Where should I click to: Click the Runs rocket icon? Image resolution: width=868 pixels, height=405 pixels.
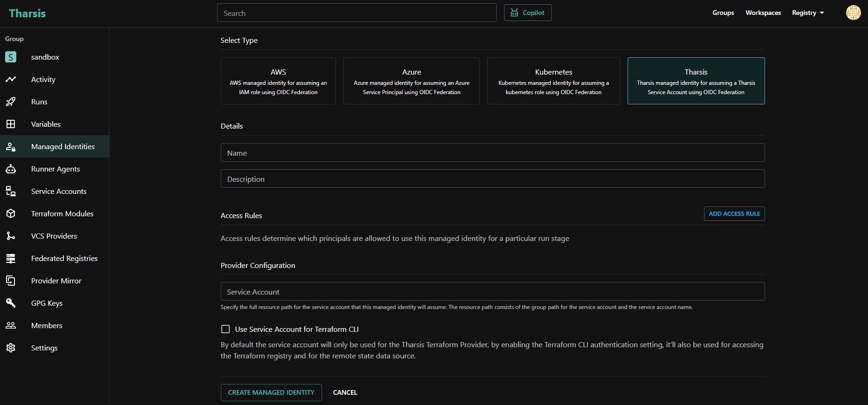[x=11, y=102]
